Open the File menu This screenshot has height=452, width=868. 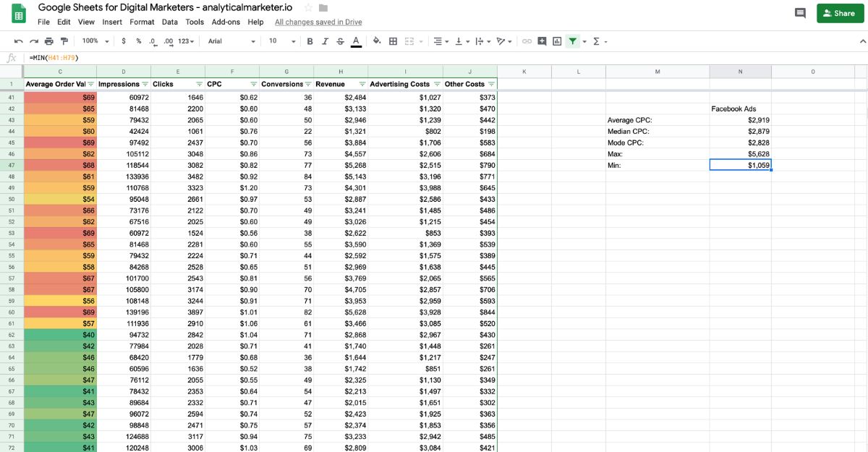(x=44, y=22)
